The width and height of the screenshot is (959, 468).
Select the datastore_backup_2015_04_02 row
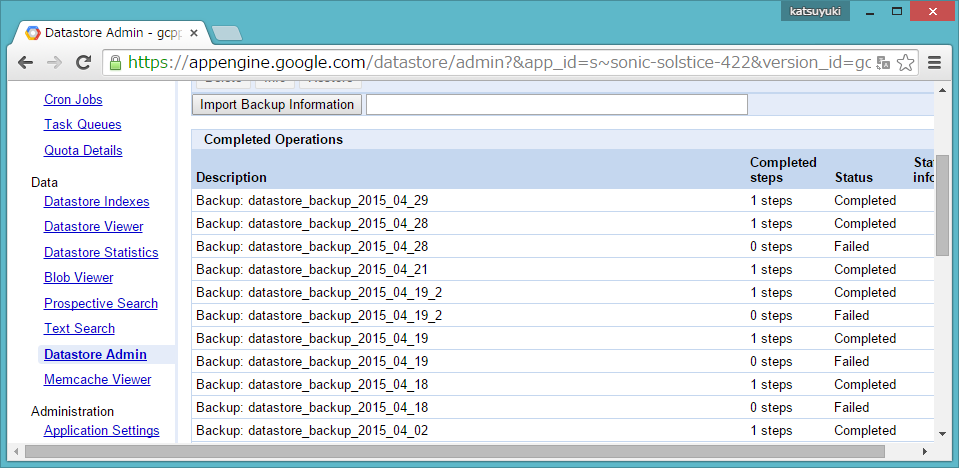click(x=563, y=431)
